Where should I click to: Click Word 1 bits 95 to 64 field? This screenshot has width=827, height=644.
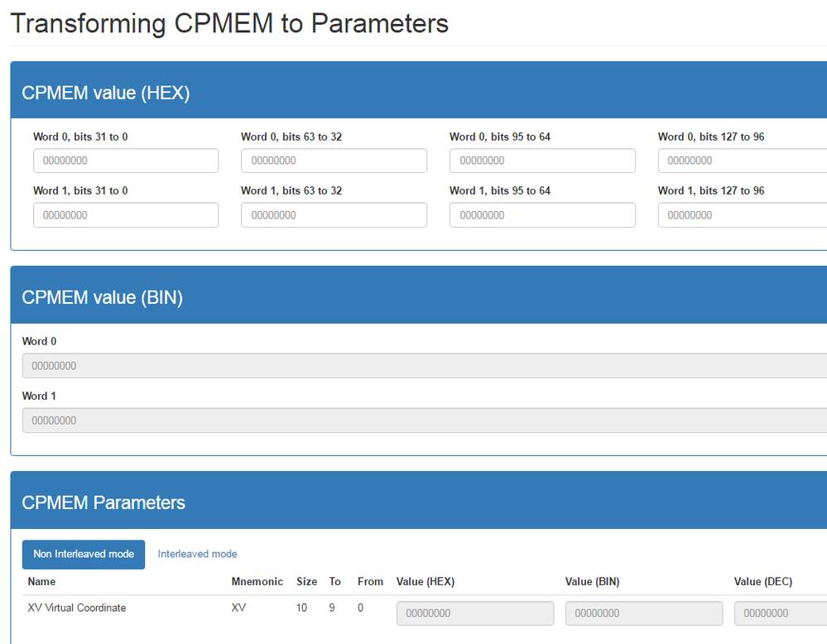pos(542,215)
